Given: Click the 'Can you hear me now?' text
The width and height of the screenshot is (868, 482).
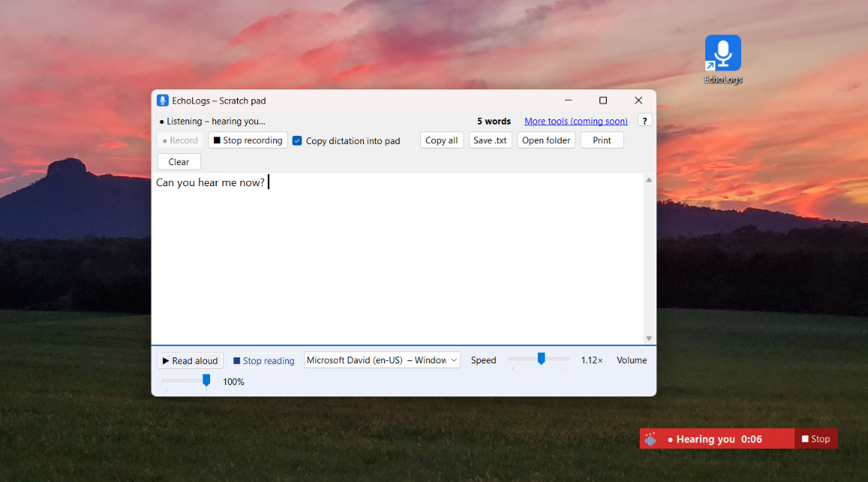Looking at the screenshot, I should click(x=210, y=182).
